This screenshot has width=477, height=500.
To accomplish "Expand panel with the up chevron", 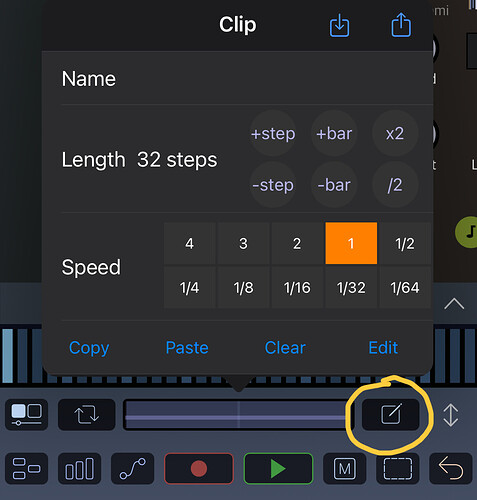I will point(454,304).
